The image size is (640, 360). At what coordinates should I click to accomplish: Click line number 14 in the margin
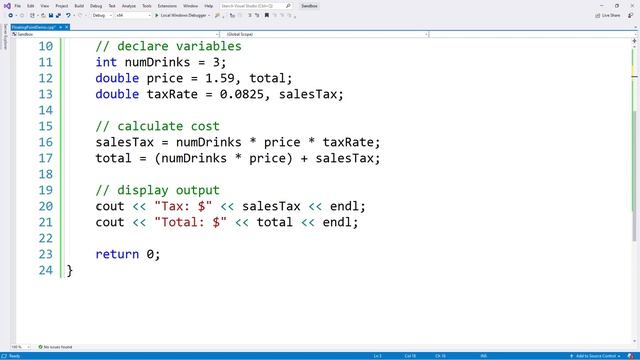45,110
